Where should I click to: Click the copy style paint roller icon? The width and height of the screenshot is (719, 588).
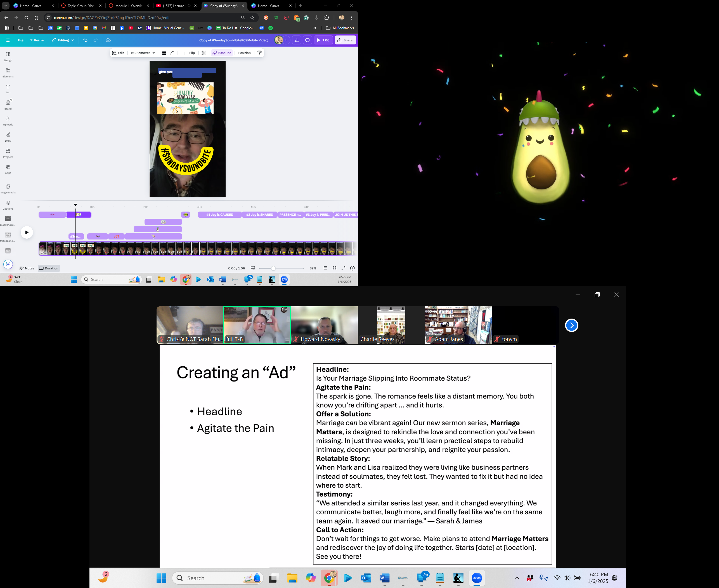point(259,53)
